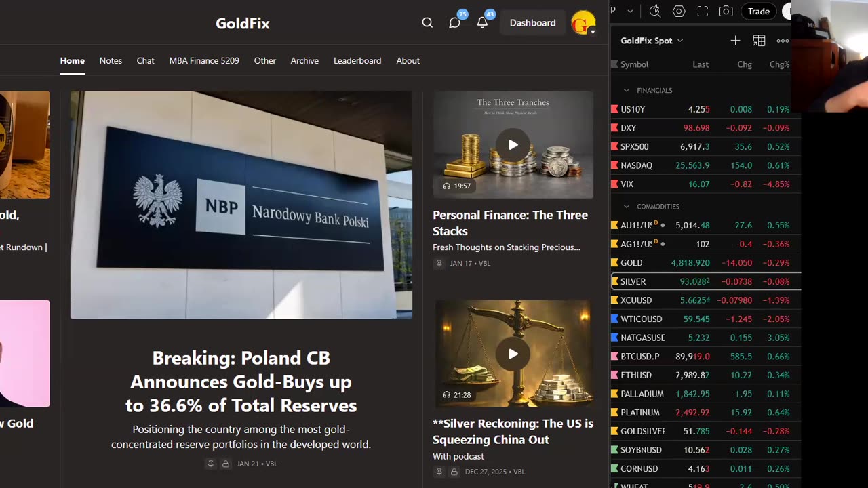The height and width of the screenshot is (488, 868).
Task: Open the GoldFix profile avatar menu
Action: click(583, 23)
